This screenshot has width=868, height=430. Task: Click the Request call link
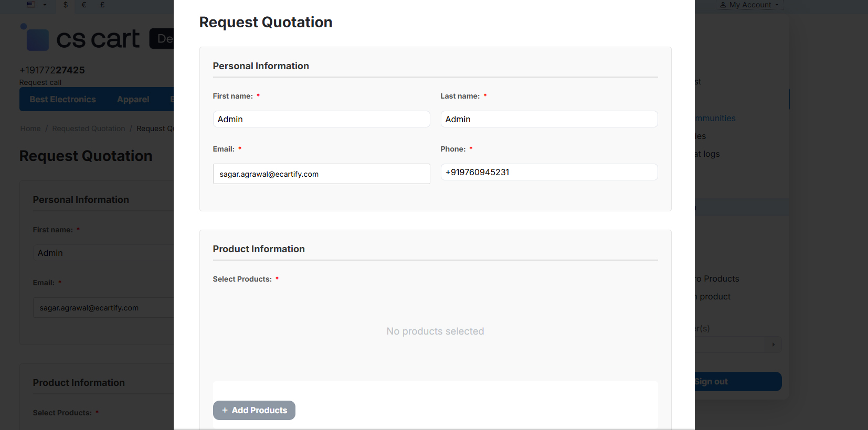[40, 82]
